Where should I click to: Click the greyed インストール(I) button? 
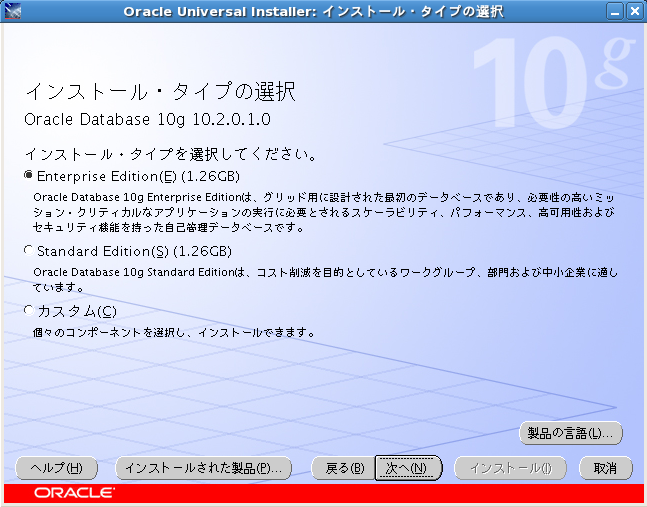[x=510, y=468]
